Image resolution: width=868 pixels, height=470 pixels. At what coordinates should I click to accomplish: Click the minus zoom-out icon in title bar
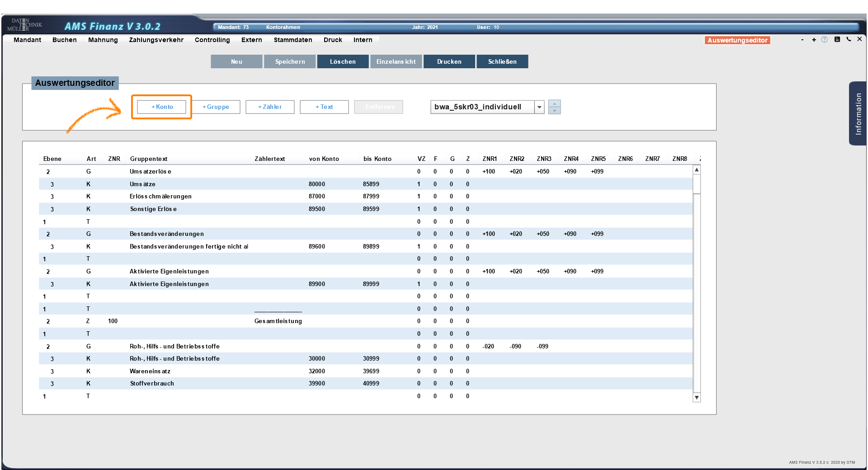tap(802, 40)
